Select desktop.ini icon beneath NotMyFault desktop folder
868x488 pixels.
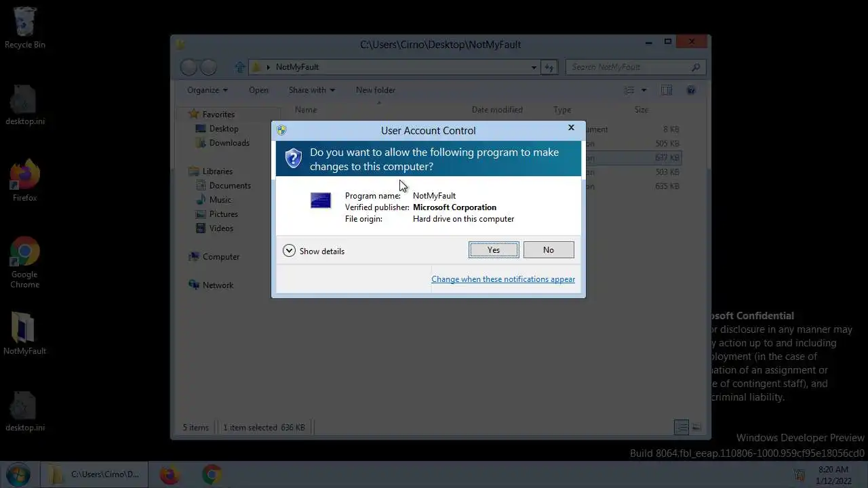point(25,411)
